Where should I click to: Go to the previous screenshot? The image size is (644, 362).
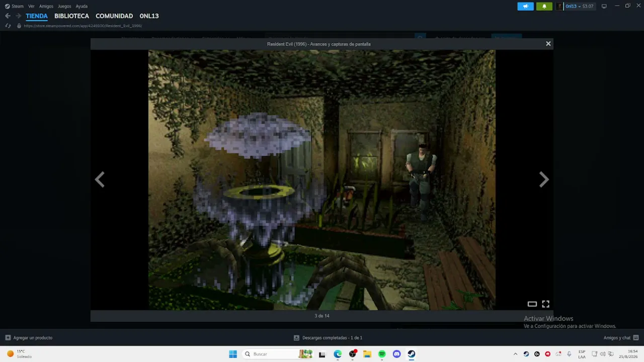pos(100,179)
